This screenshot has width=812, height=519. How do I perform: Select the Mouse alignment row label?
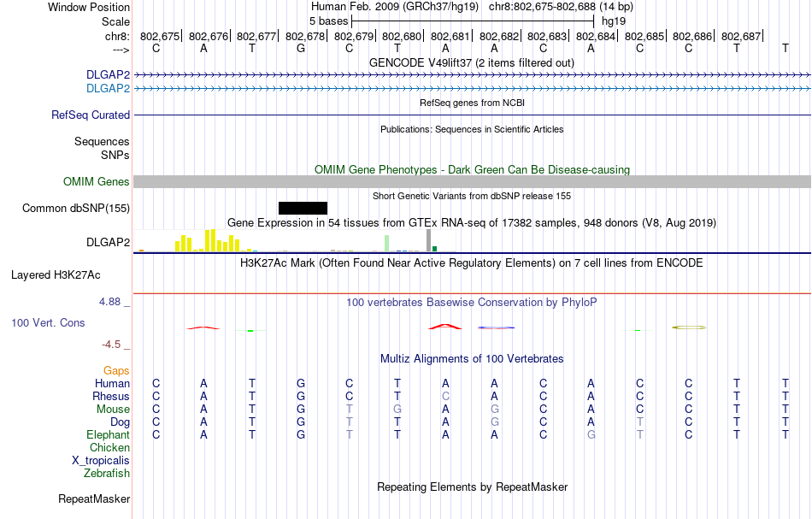click(113, 410)
